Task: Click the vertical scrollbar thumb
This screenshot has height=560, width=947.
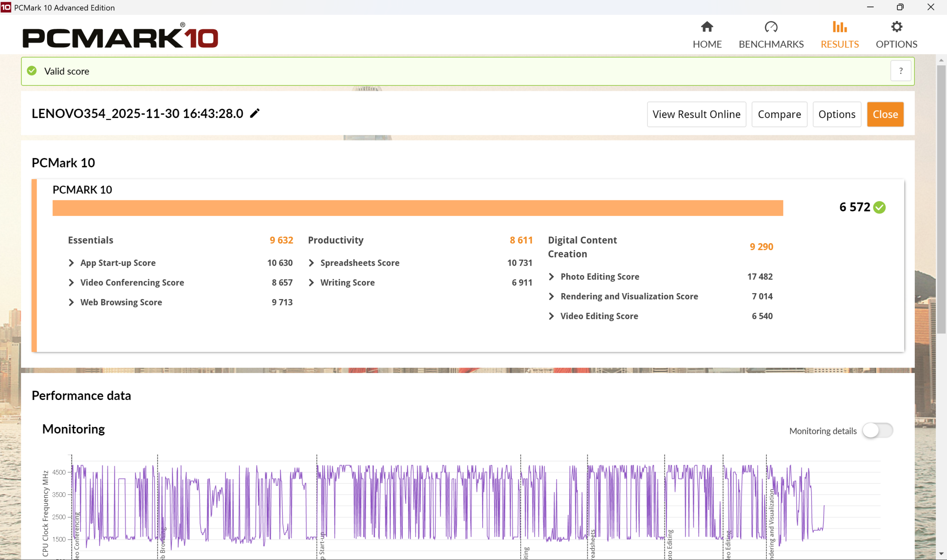Action: (x=941, y=200)
